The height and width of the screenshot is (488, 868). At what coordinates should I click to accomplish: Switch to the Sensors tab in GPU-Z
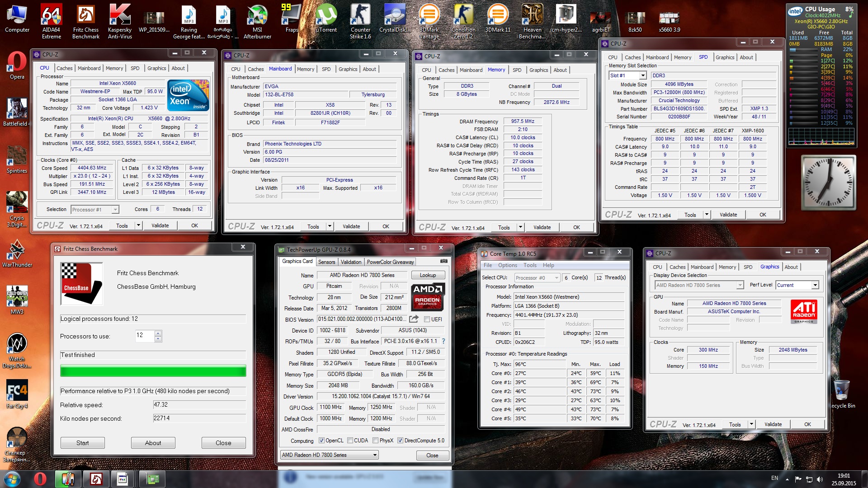coord(326,262)
